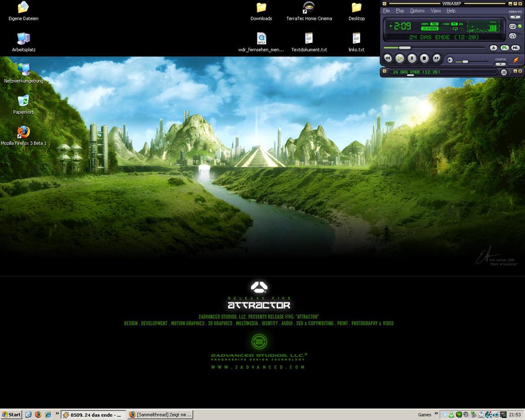525x420 pixels.
Task: Click the Winamp play button
Action: tap(399, 58)
